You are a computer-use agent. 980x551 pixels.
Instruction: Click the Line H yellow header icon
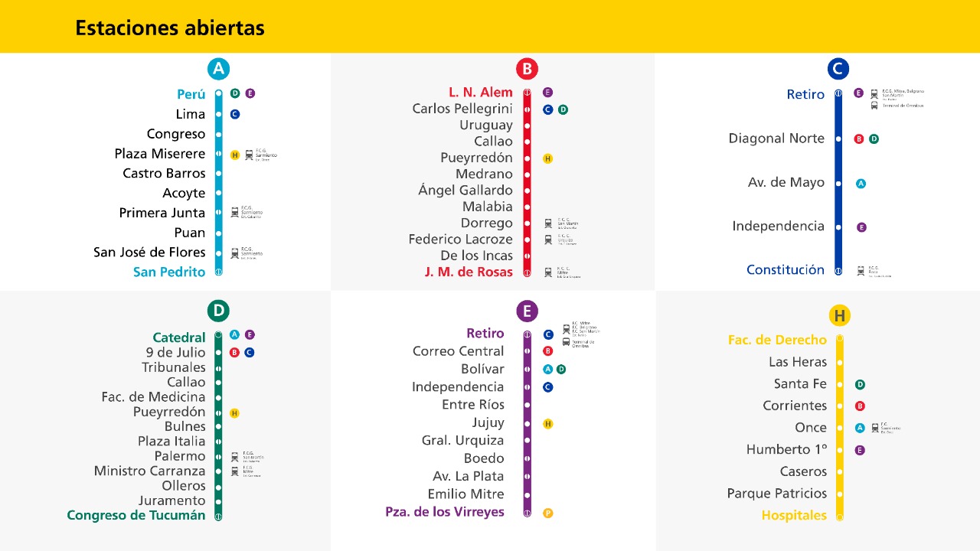[840, 315]
